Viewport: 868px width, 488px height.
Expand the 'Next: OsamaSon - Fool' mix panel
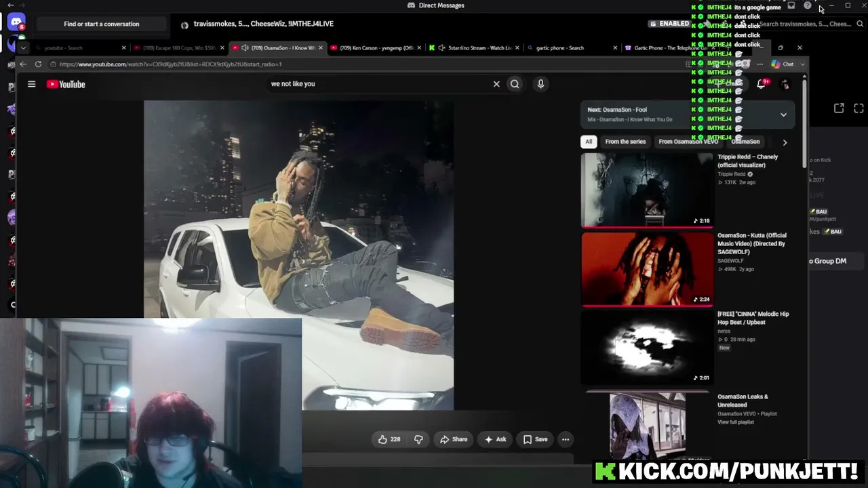[783, 115]
